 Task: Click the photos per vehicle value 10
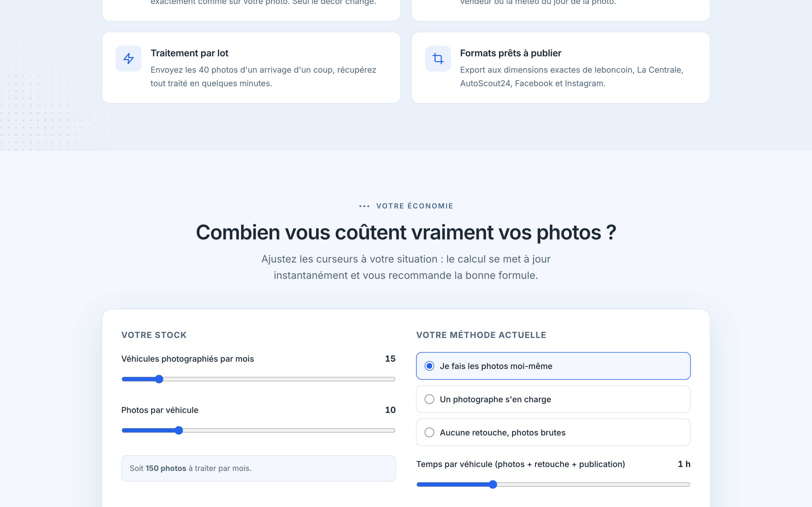390,410
